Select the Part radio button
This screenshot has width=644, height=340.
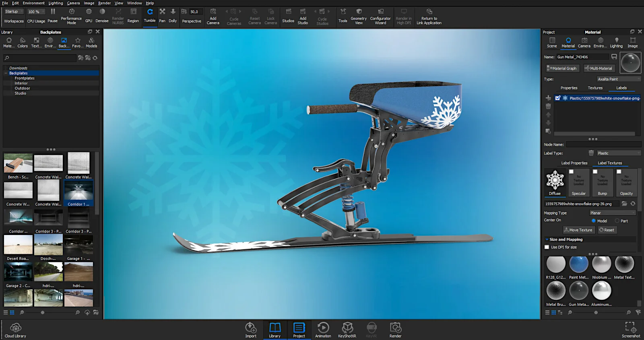617,221
